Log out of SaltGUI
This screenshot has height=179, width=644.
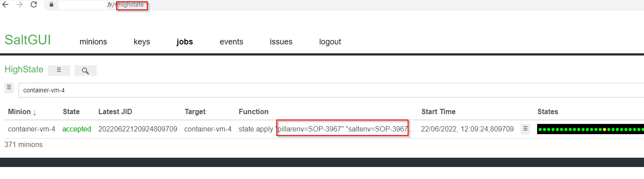pos(330,42)
